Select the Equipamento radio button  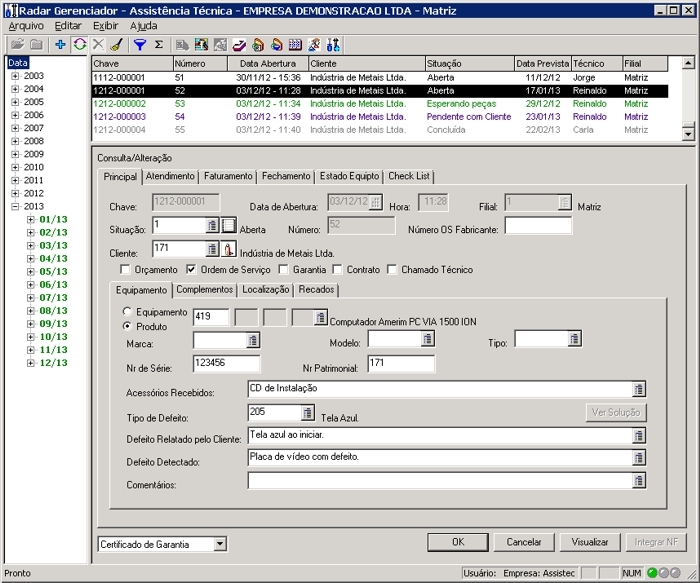coord(127,313)
